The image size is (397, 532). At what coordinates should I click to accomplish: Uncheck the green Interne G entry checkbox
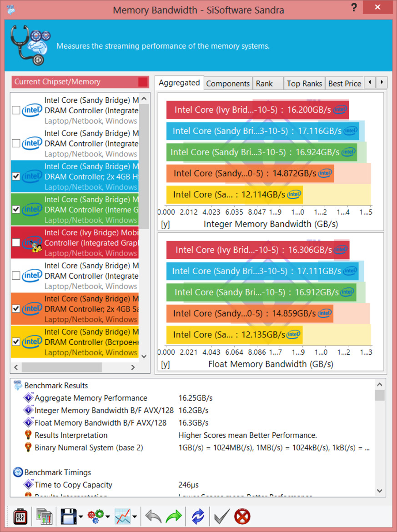click(x=16, y=209)
